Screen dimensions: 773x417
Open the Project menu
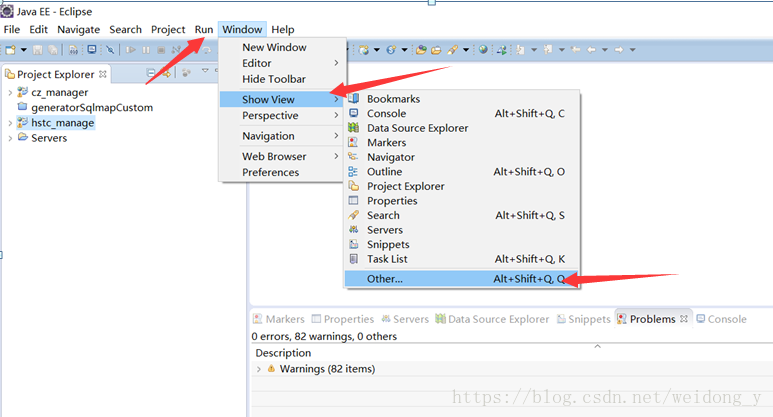[x=168, y=30]
